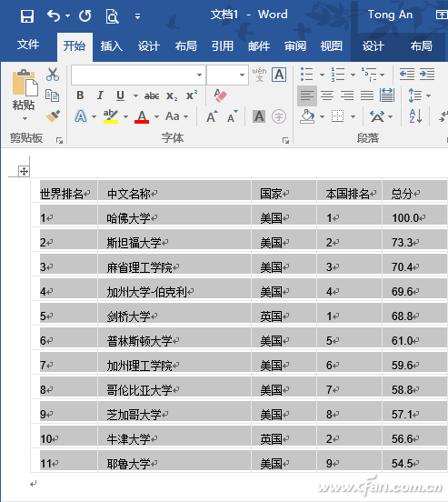This screenshot has width=448, height=502.
Task: Open font dialog launcher
Action: pyautogui.click(x=285, y=140)
